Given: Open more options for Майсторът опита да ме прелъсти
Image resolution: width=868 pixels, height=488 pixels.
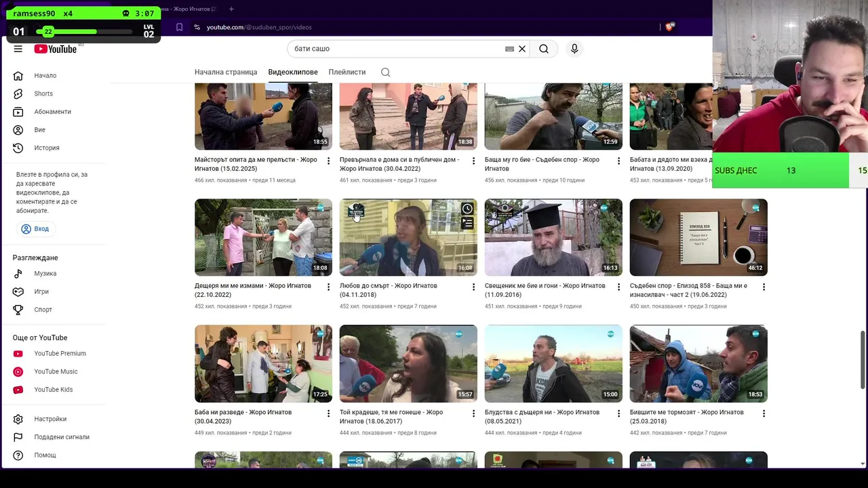Looking at the screenshot, I should click(x=329, y=161).
